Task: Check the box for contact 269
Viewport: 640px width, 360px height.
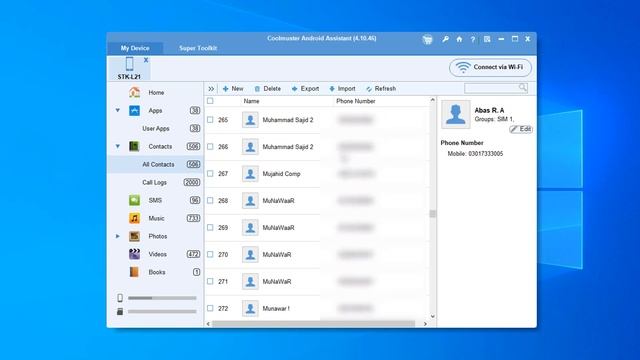Action: 210,227
